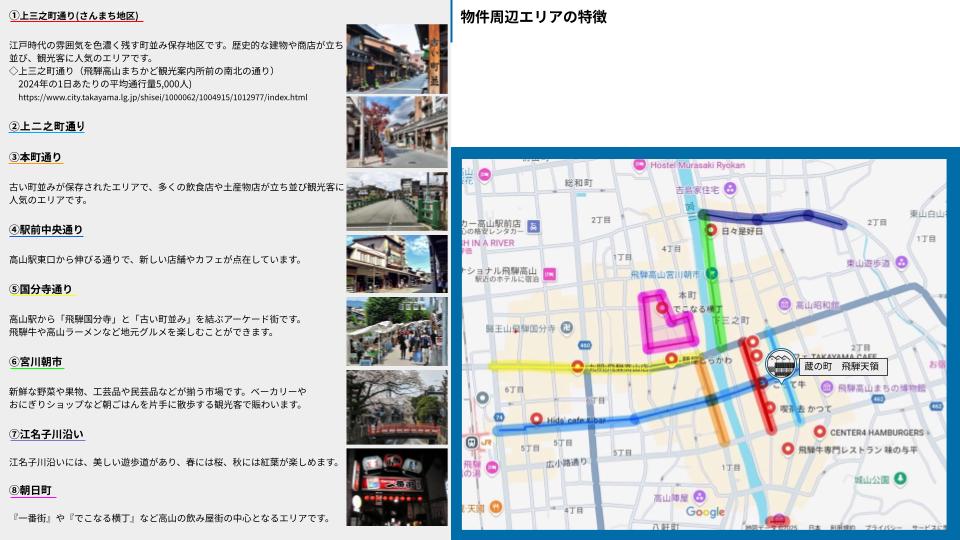Screen dimensions: 960x540
Task: Click the Hida cafe & bar red pin
Action: pyautogui.click(x=536, y=419)
